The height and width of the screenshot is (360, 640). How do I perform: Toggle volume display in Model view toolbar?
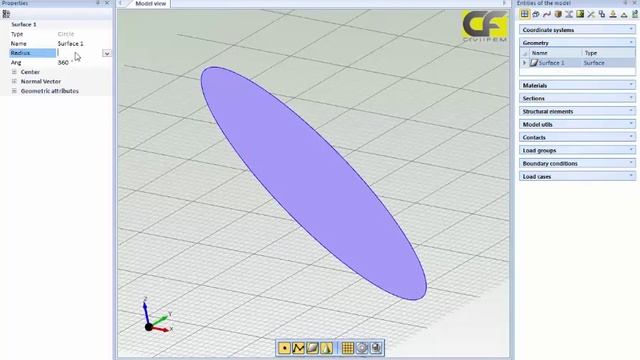pos(326,348)
